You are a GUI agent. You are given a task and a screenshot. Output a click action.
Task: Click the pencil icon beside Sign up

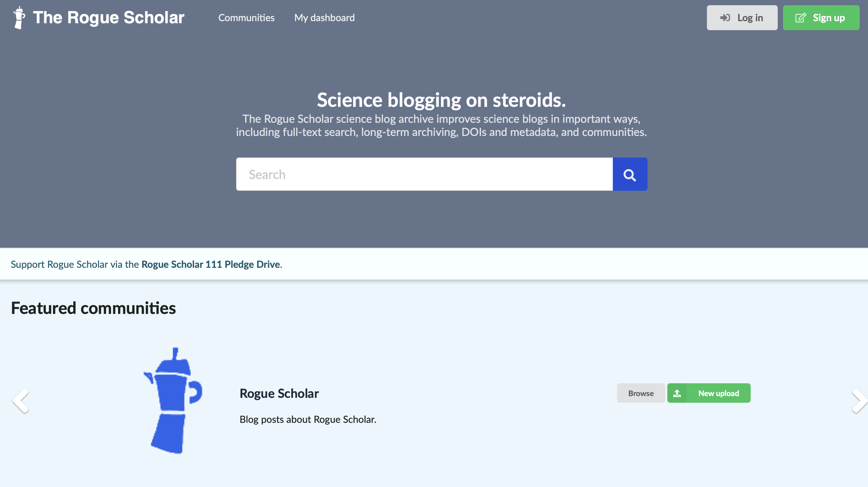click(x=800, y=18)
